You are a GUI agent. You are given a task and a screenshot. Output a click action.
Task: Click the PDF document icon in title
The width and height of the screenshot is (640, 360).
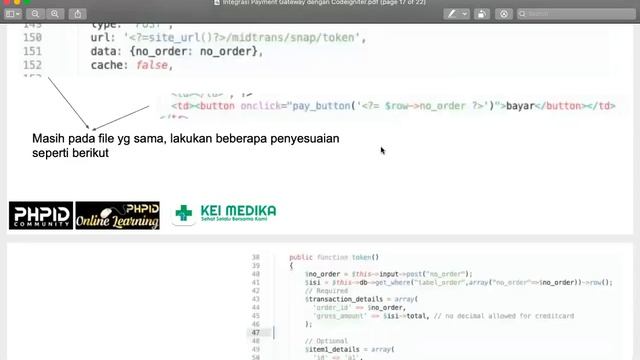pyautogui.click(x=217, y=2)
